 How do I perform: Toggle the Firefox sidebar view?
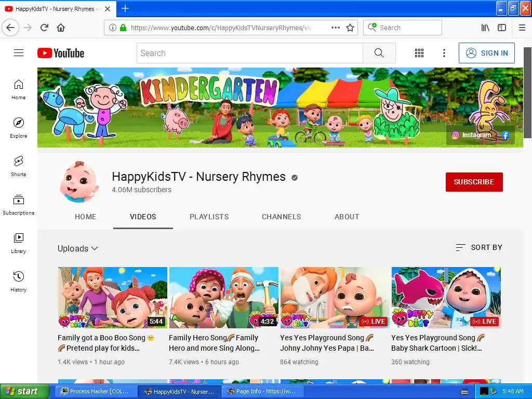pyautogui.click(x=502, y=28)
